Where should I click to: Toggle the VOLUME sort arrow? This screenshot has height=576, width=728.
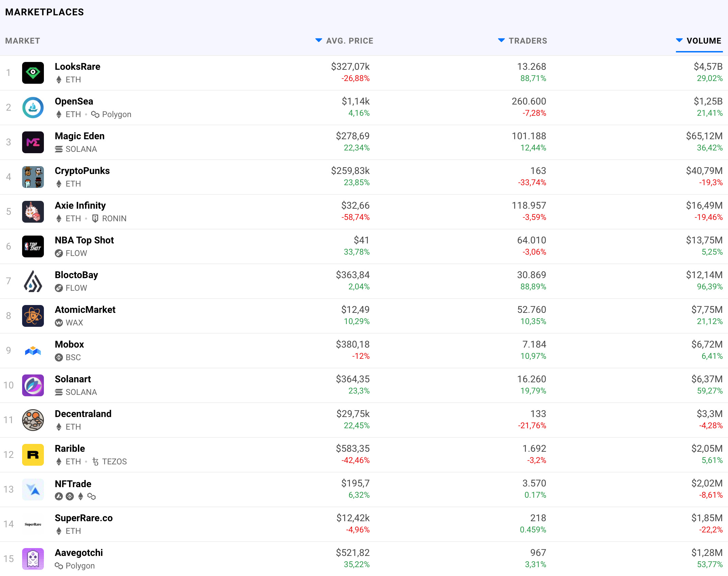coord(679,41)
